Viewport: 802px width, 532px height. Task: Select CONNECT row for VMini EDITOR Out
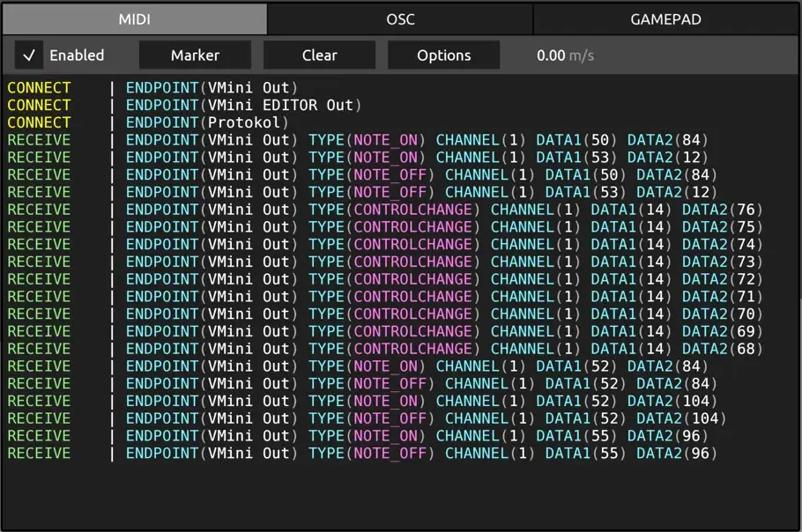tap(184, 106)
